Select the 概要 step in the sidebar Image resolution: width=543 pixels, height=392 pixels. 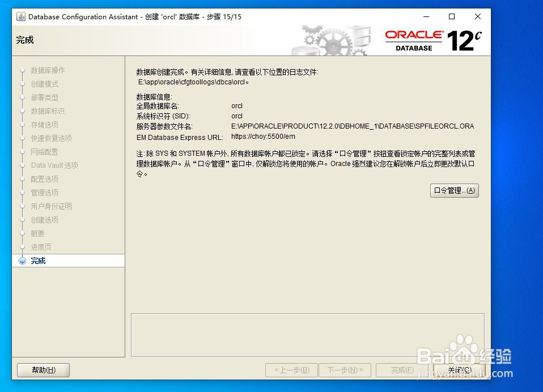click(37, 233)
